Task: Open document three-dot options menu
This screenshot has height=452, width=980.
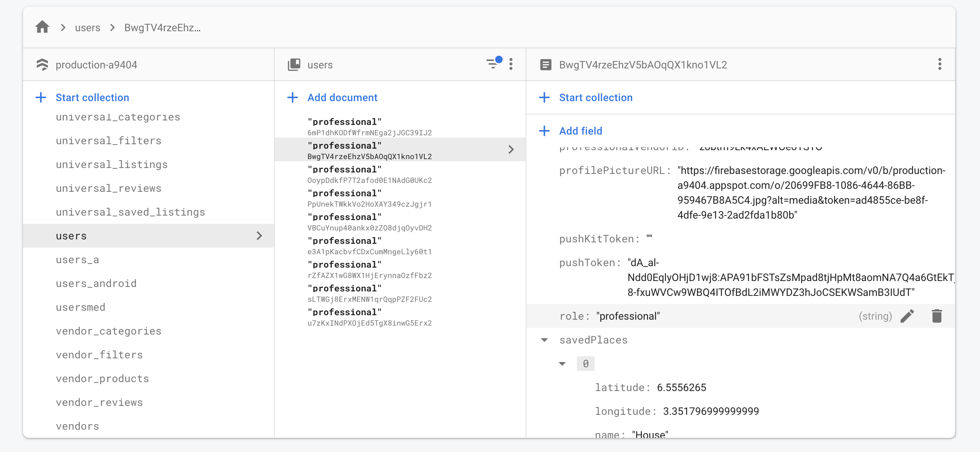Action: coord(939,64)
